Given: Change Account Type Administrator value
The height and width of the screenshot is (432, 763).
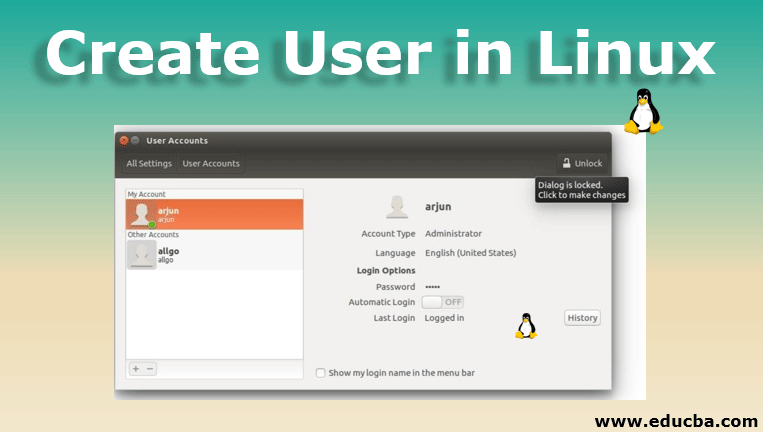Looking at the screenshot, I should pos(453,234).
